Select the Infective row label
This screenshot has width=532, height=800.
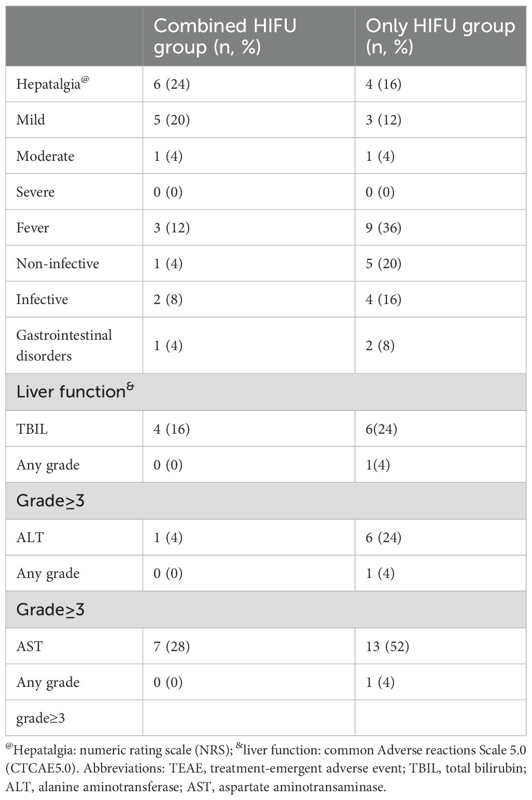click(42, 299)
